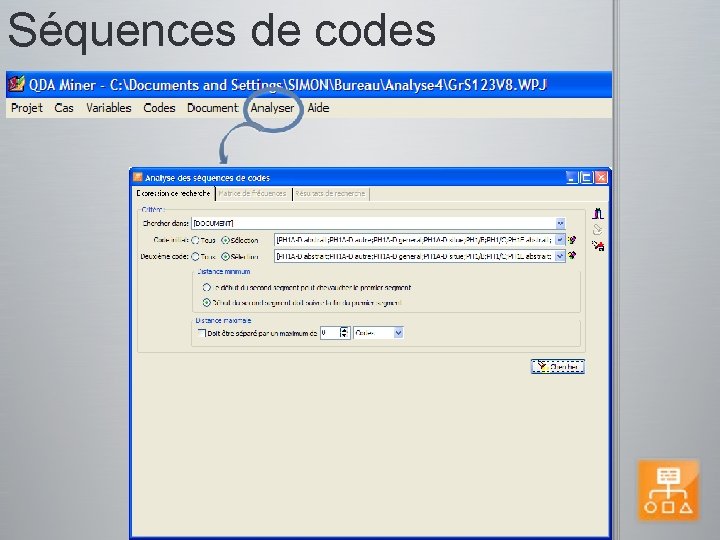
Task: Maximize the Analyse des séquences dialog
Action: (586, 177)
